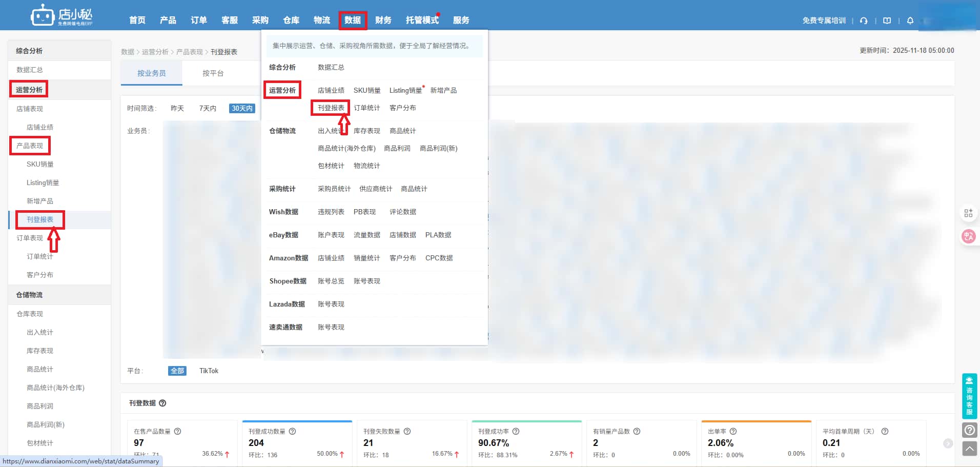Open the help documentation book icon
Screen dimensions: 980x467
click(x=886, y=21)
